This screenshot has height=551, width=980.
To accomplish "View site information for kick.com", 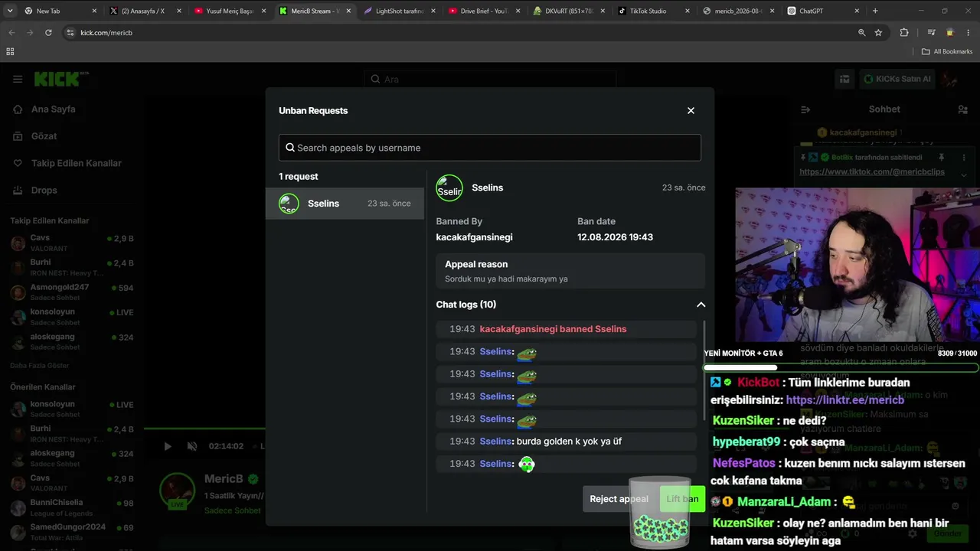I will [70, 33].
